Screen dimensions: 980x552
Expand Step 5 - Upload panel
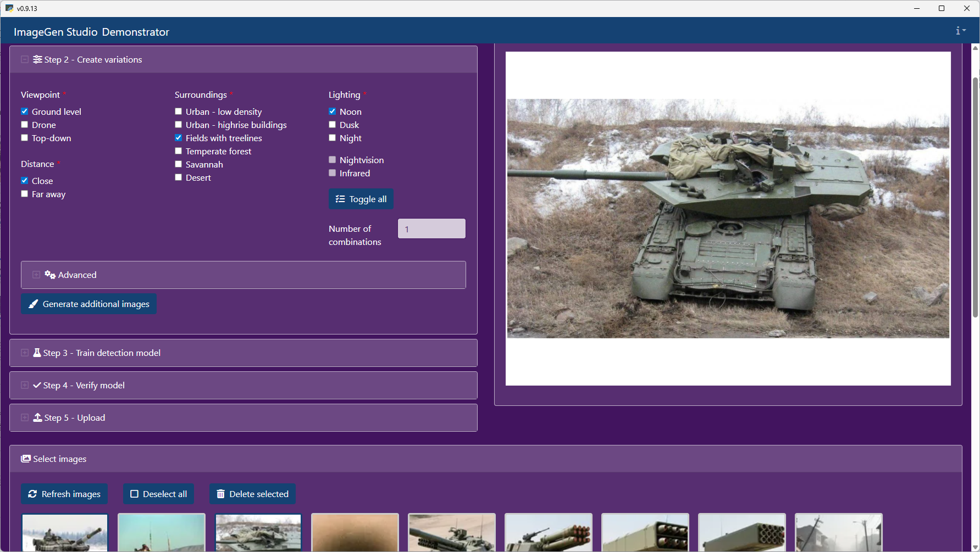pyautogui.click(x=25, y=417)
